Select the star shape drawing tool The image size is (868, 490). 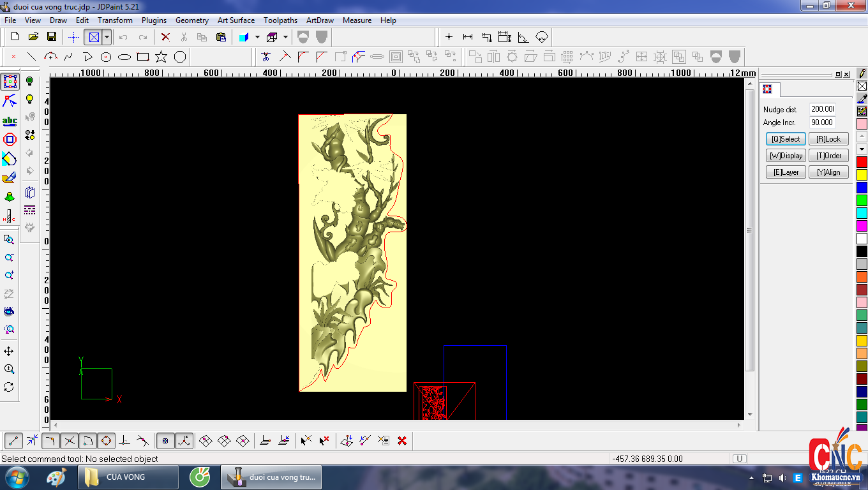click(161, 57)
